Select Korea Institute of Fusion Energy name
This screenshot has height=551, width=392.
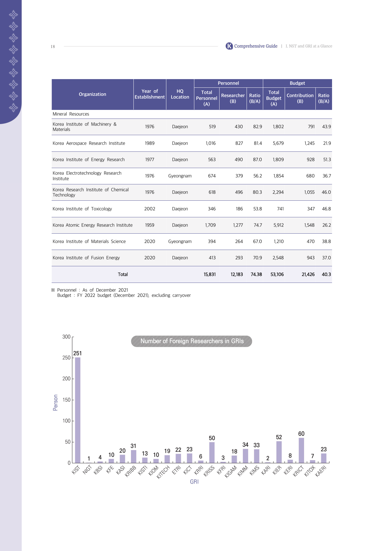click(x=86, y=258)
